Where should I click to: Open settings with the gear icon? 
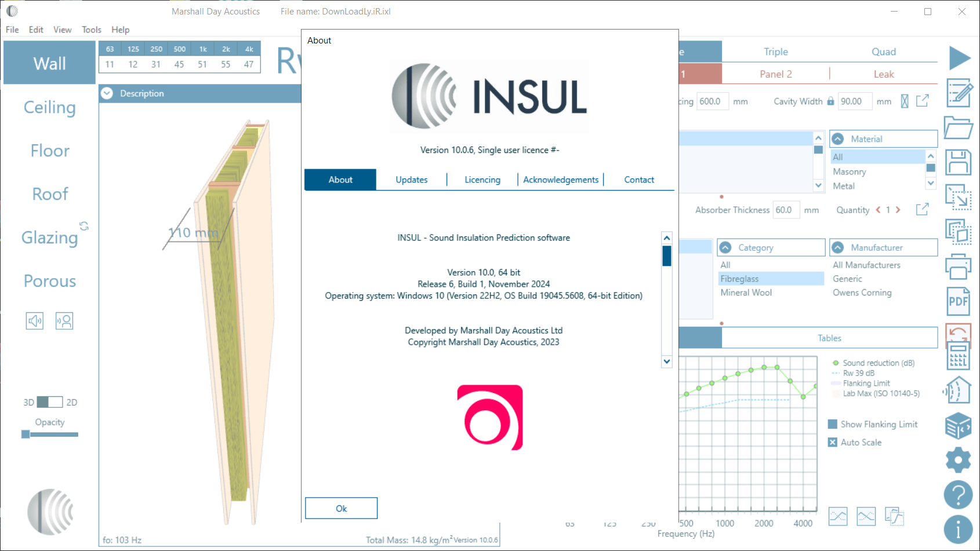pyautogui.click(x=958, y=460)
